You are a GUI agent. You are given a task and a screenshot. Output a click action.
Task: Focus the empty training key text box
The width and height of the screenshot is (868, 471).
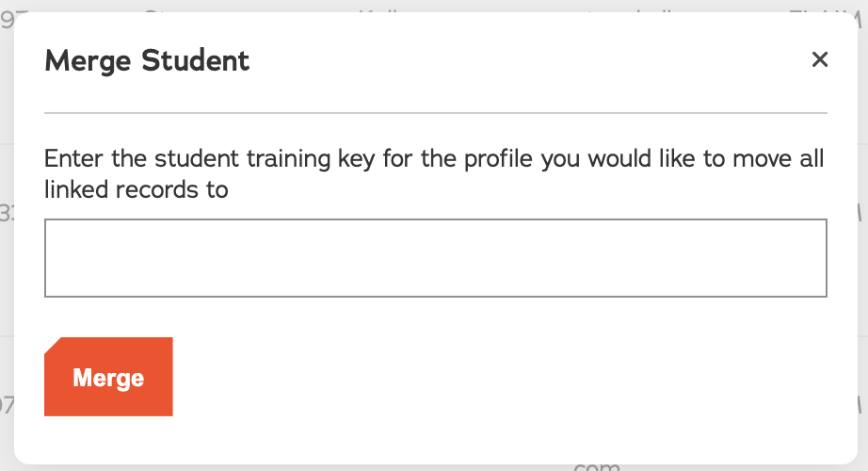click(x=435, y=258)
